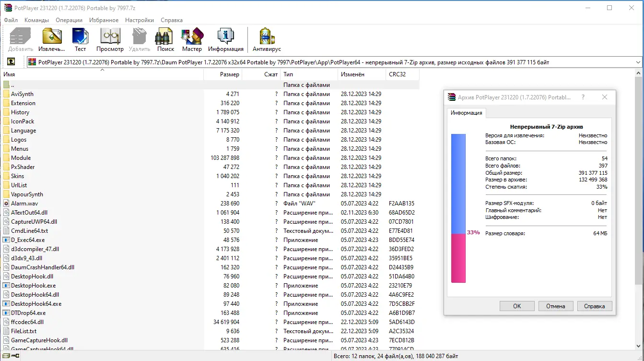Sort by the Тип column header

309,74
